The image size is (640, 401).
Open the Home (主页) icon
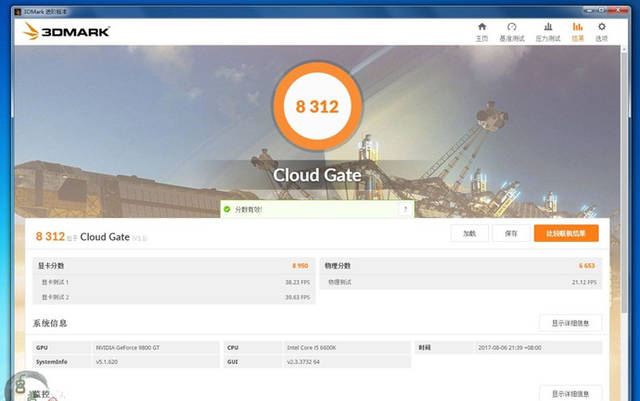coord(482,27)
